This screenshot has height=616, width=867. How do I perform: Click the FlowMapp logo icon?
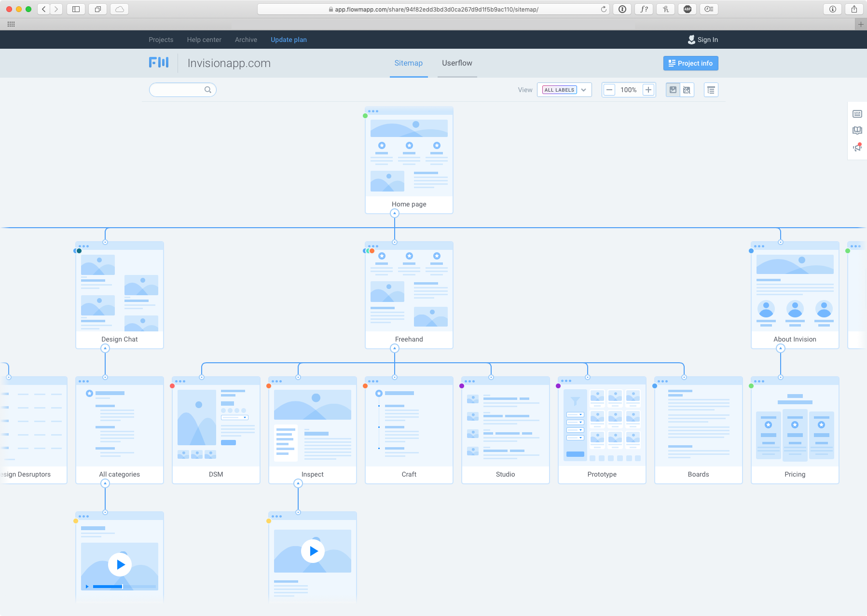(159, 63)
